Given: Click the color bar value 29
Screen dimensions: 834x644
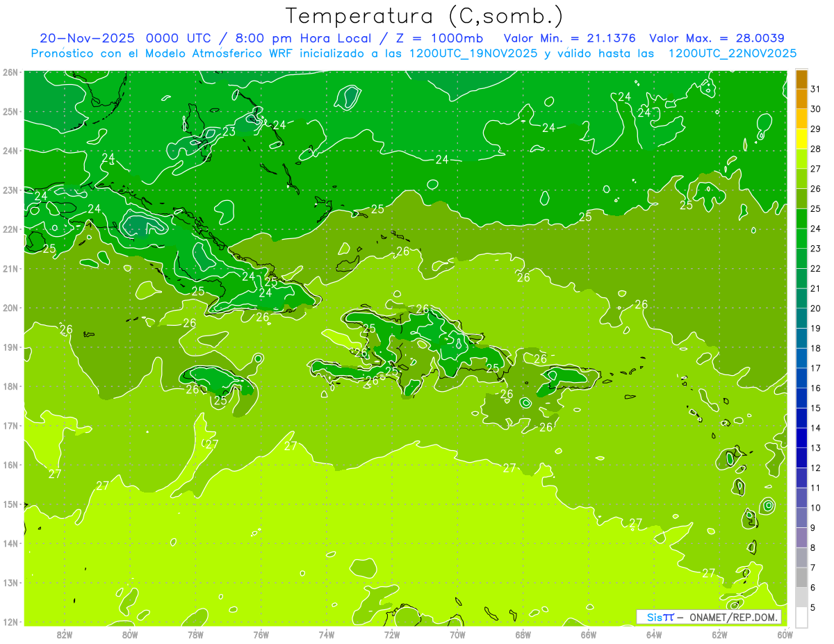Looking at the screenshot, I should tap(815, 129).
